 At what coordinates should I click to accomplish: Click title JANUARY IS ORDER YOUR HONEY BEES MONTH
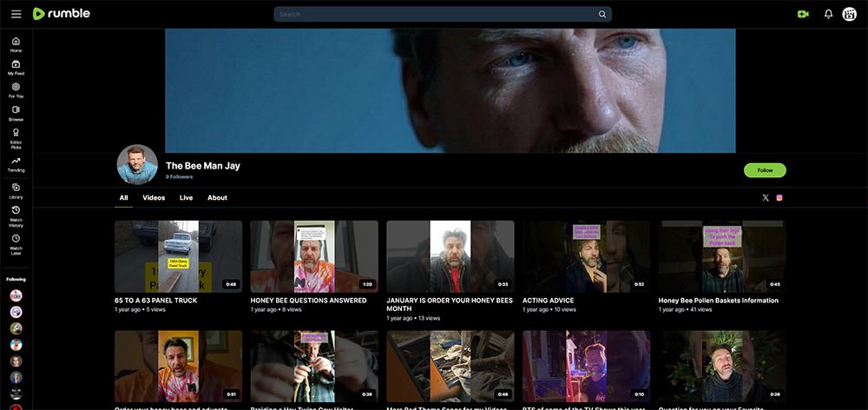coord(450,305)
